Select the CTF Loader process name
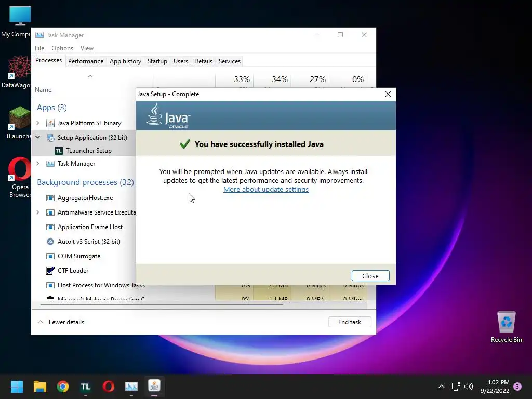Screen dimensions: 532x399 point(73,270)
